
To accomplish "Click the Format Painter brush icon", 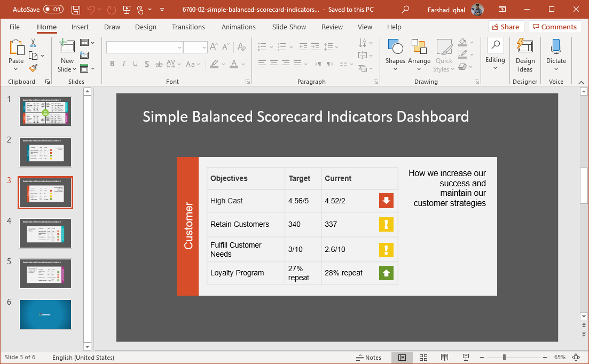I will coord(33,68).
